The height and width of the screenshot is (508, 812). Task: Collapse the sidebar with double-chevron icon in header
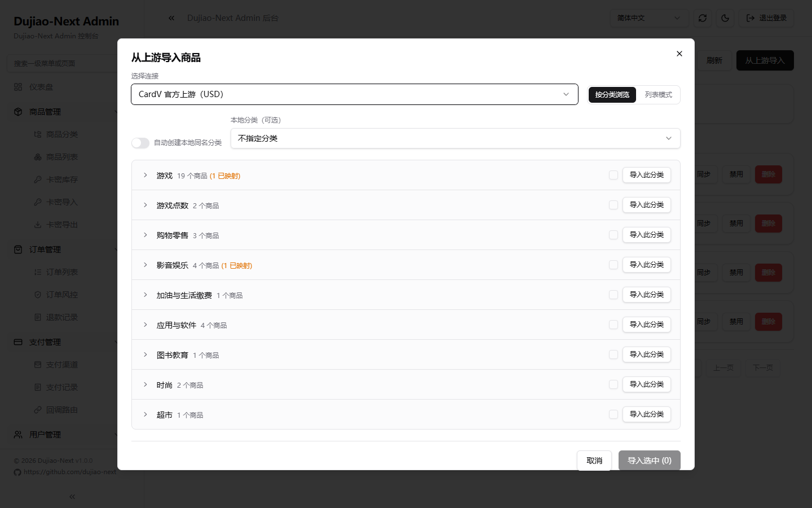click(x=171, y=18)
